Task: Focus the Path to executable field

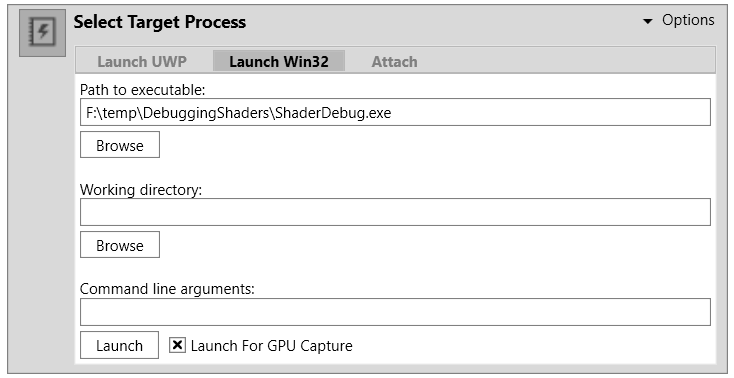Action: [x=395, y=112]
